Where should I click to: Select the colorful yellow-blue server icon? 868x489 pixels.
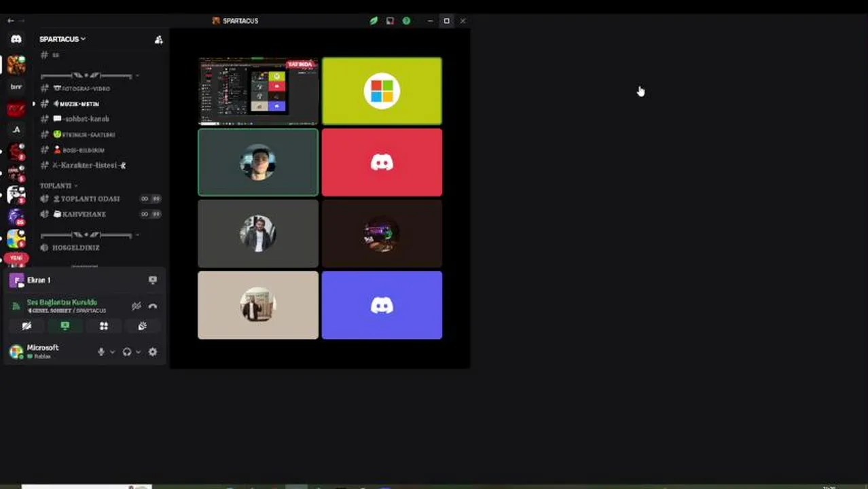[x=16, y=238]
